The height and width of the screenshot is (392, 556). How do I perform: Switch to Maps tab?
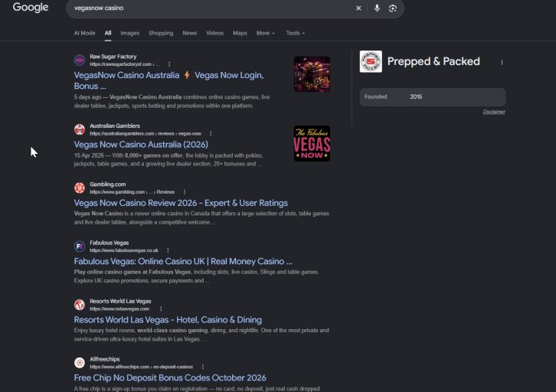[240, 33]
